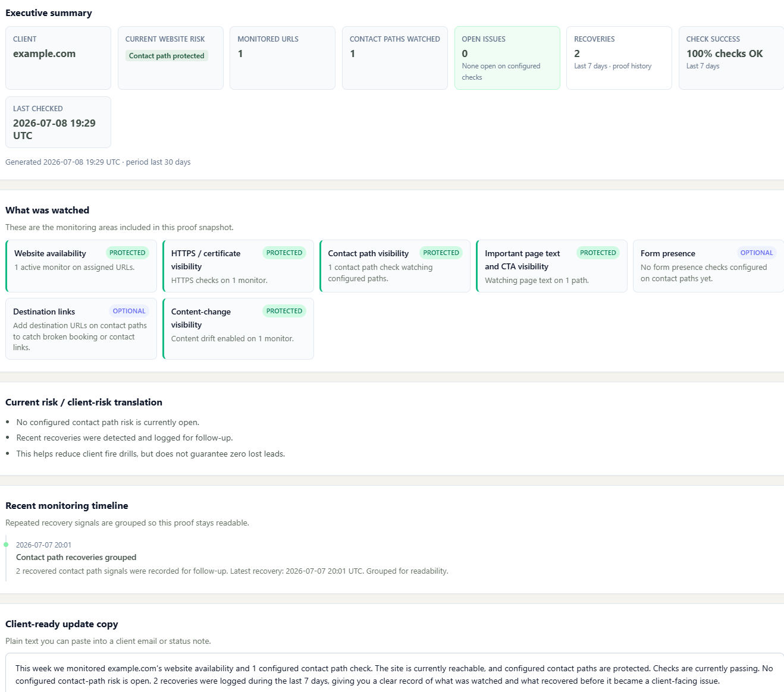Viewport: 784px width, 692px height.
Task: Click 'Watching page text on 1 path.' text
Action: (537, 281)
